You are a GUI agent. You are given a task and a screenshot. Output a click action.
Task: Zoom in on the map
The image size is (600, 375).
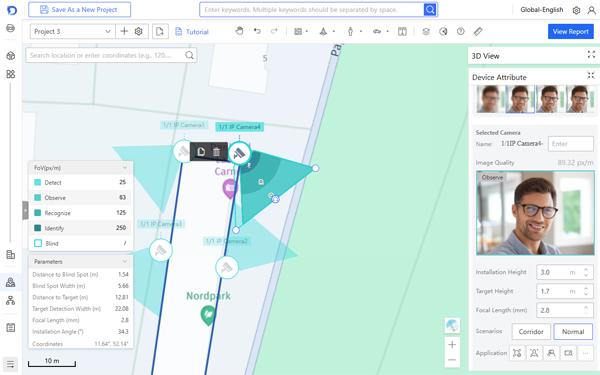point(452,344)
